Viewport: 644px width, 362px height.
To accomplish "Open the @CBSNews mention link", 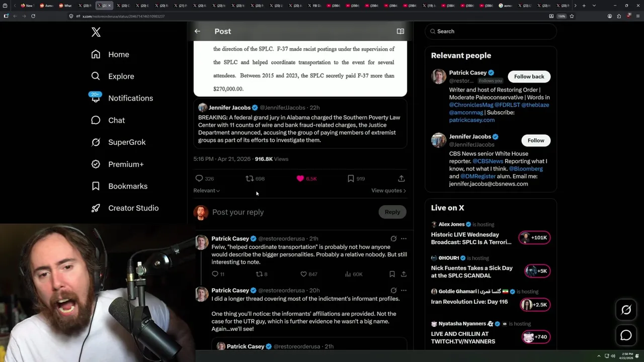I will click(x=488, y=161).
